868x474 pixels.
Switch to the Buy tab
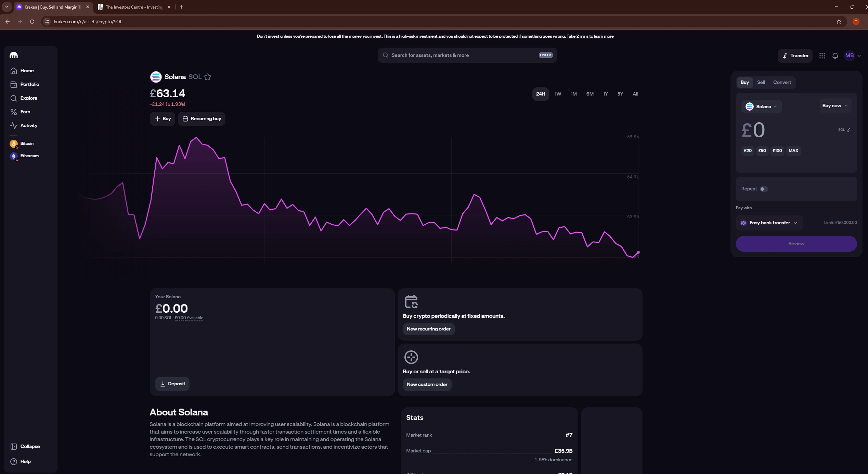745,82
